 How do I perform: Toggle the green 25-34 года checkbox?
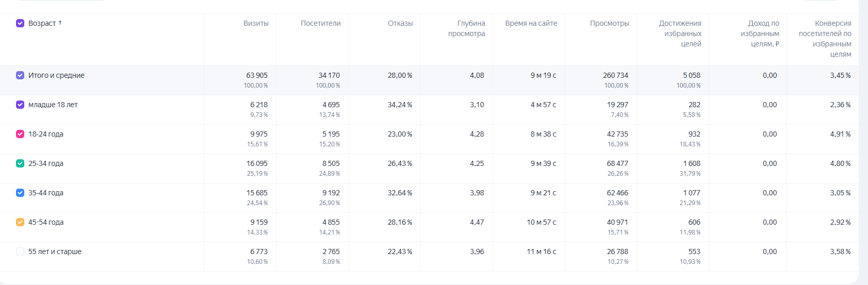(x=20, y=163)
